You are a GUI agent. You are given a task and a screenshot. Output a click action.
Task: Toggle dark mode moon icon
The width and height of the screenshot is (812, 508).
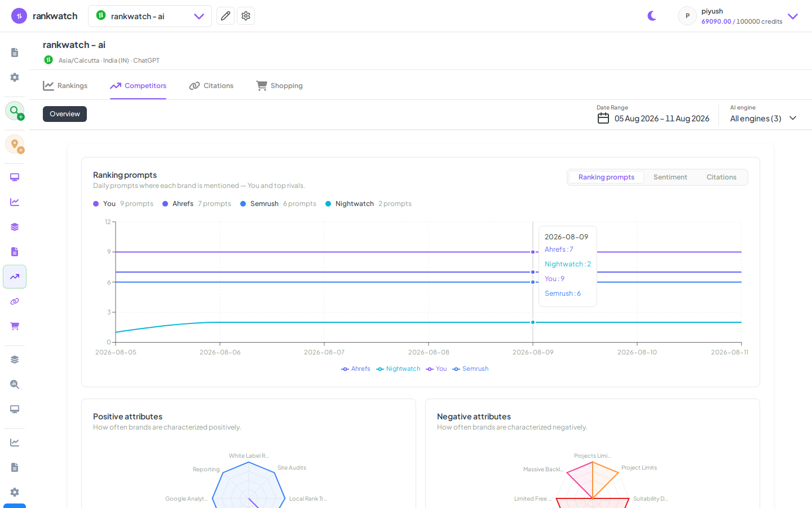tap(652, 16)
